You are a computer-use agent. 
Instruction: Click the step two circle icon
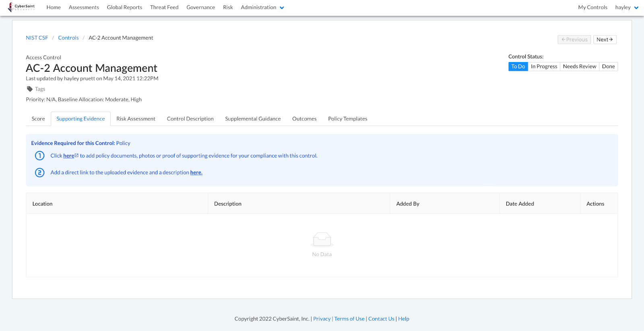(x=39, y=173)
